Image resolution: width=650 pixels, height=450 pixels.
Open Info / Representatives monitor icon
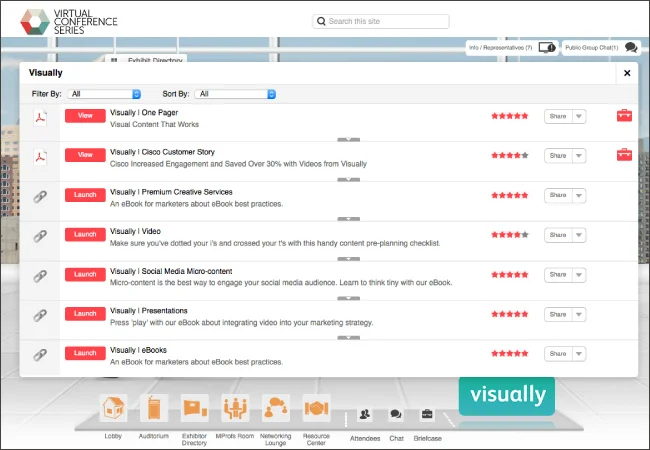[547, 48]
